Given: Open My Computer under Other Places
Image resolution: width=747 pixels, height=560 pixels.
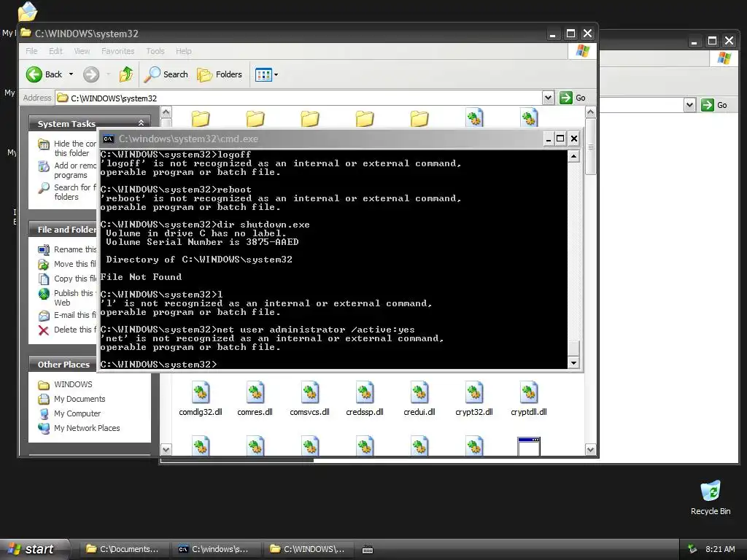Looking at the screenshot, I should click(x=69, y=413).
